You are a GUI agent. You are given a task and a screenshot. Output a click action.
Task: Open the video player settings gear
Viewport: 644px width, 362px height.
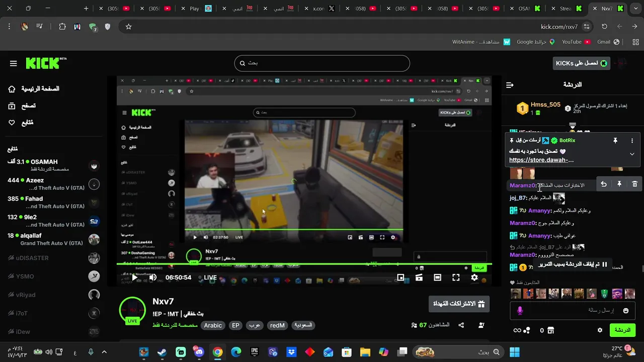coord(474,278)
